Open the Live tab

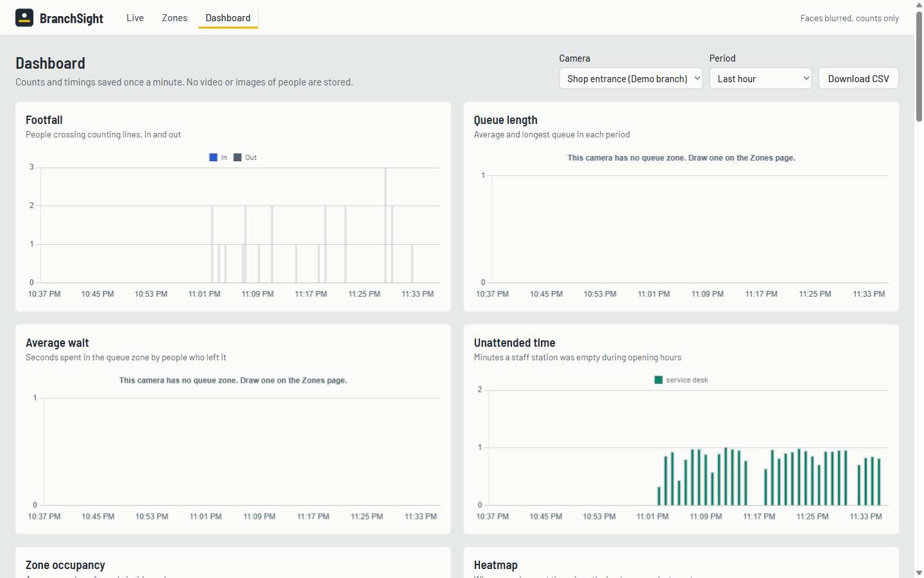click(x=135, y=18)
